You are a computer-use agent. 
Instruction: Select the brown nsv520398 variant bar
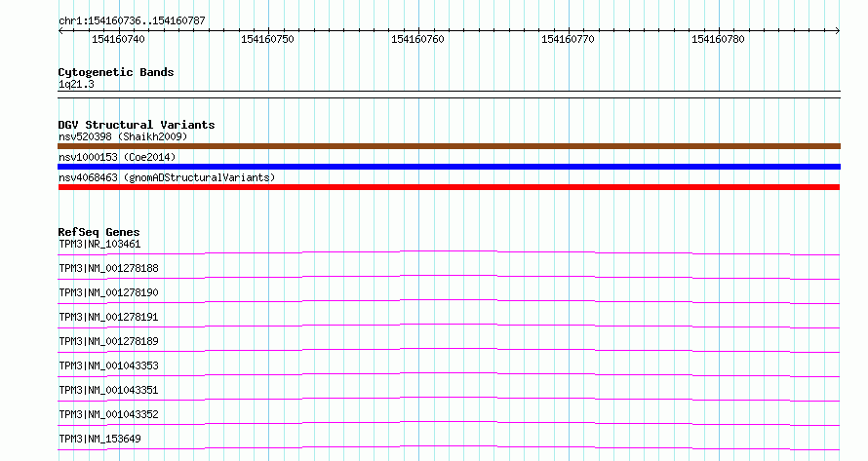[x=449, y=146]
